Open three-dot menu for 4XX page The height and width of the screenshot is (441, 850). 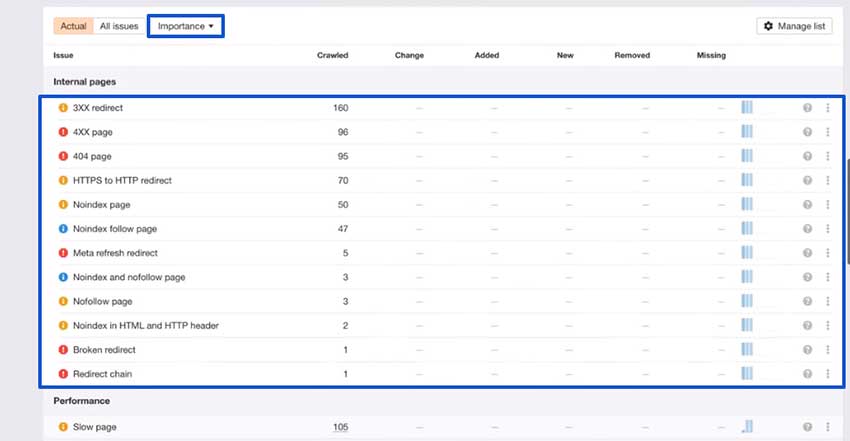828,132
